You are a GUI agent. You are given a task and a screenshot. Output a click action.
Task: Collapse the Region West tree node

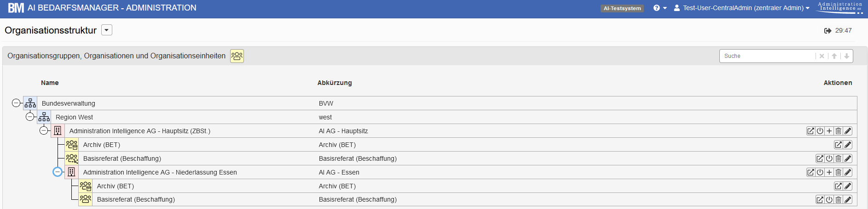tap(30, 117)
